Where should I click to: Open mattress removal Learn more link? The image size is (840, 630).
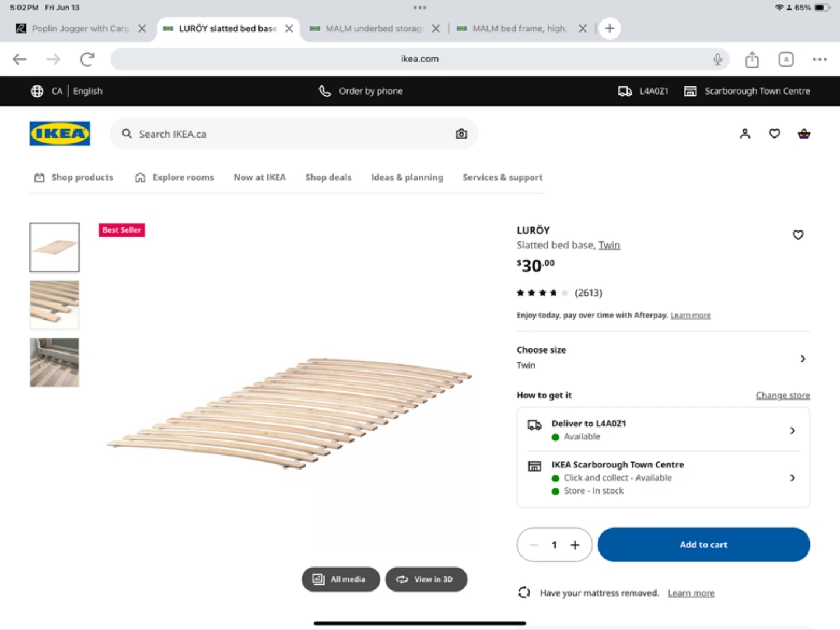pyautogui.click(x=691, y=593)
